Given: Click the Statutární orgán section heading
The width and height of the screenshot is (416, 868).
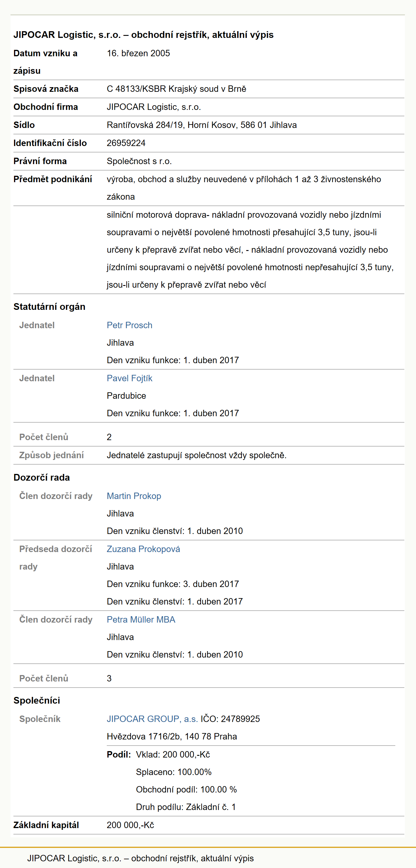Looking at the screenshot, I should pyautogui.click(x=49, y=307).
